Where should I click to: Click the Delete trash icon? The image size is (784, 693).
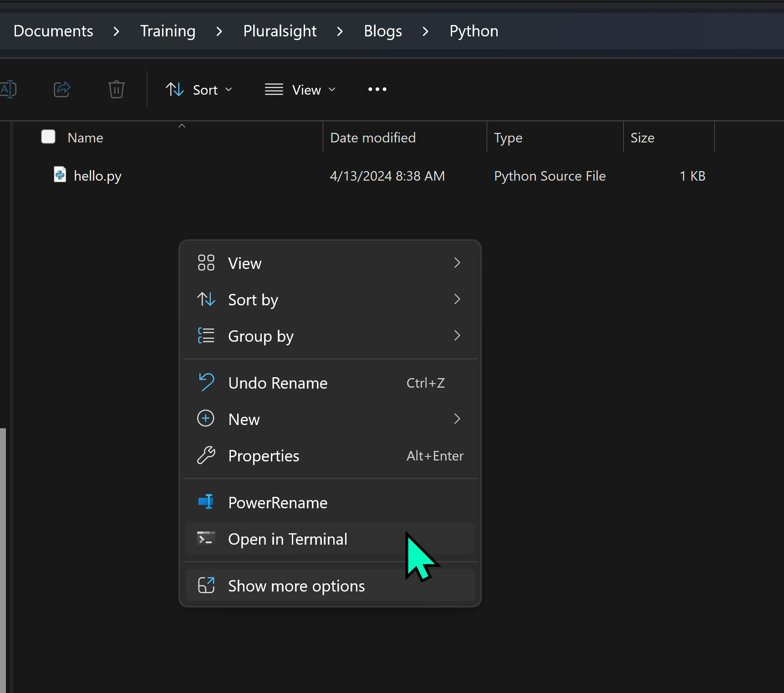tap(116, 89)
